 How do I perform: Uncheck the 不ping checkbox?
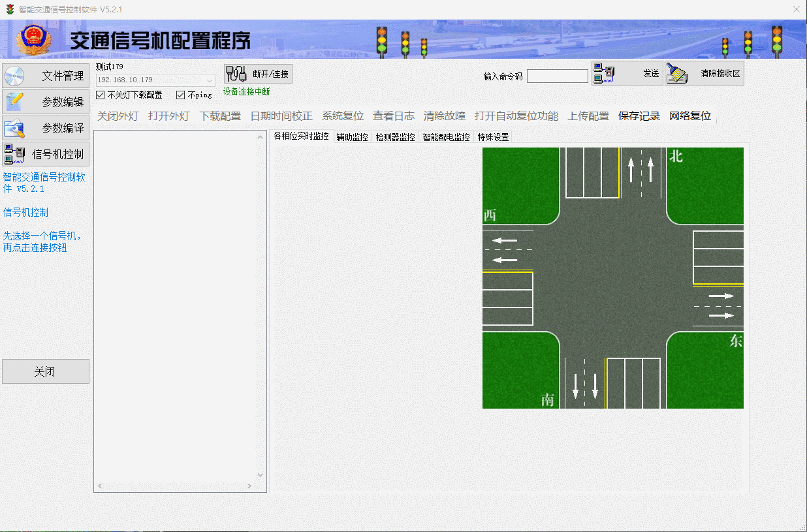click(x=181, y=95)
